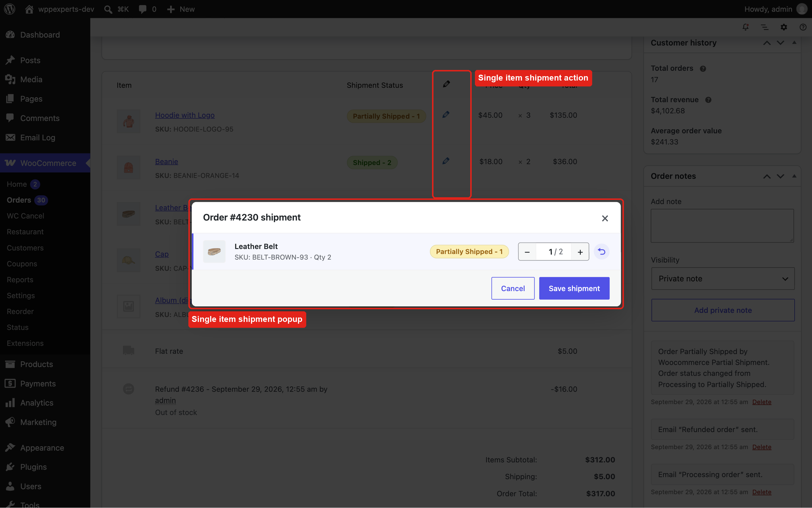Image resolution: width=812 pixels, height=508 pixels.
Task: Open the admin bar search icon
Action: 108,9
